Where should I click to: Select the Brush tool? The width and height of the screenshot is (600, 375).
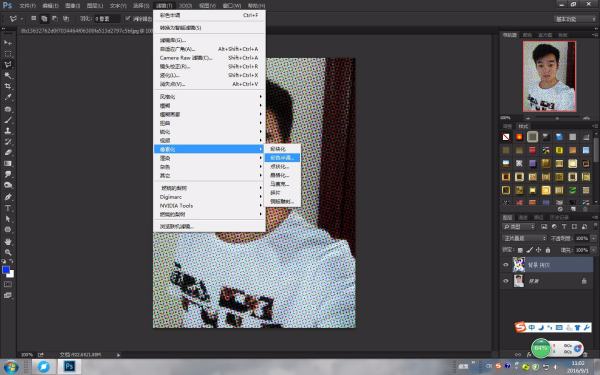[x=8, y=120]
